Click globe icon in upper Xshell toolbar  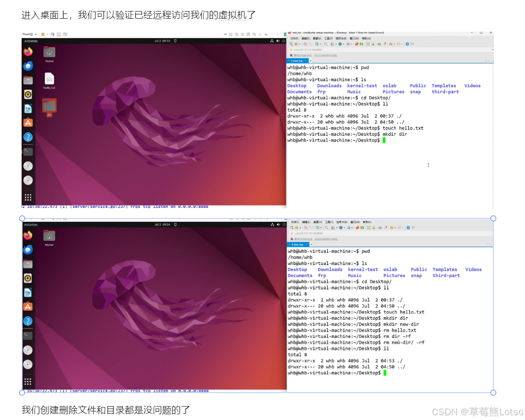340,44
